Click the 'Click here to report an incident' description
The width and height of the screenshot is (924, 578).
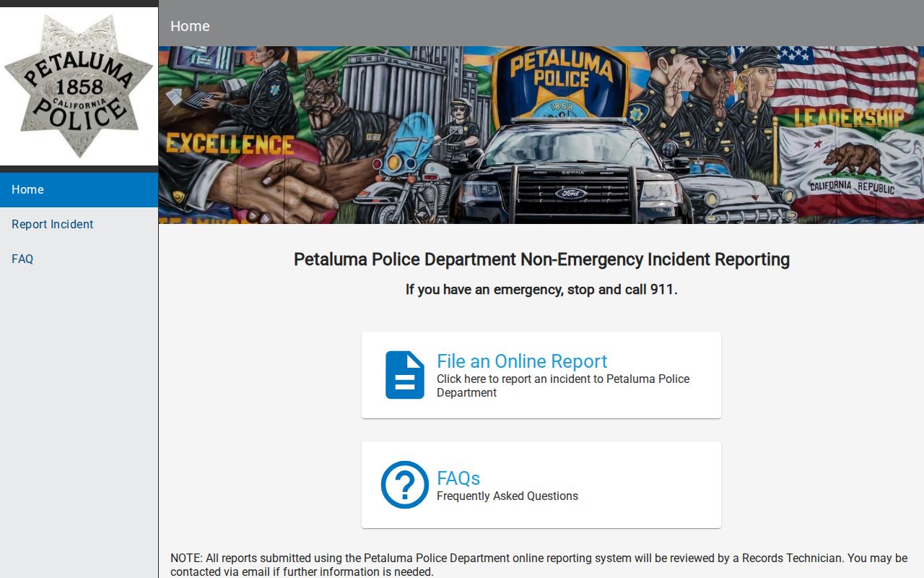tap(563, 386)
